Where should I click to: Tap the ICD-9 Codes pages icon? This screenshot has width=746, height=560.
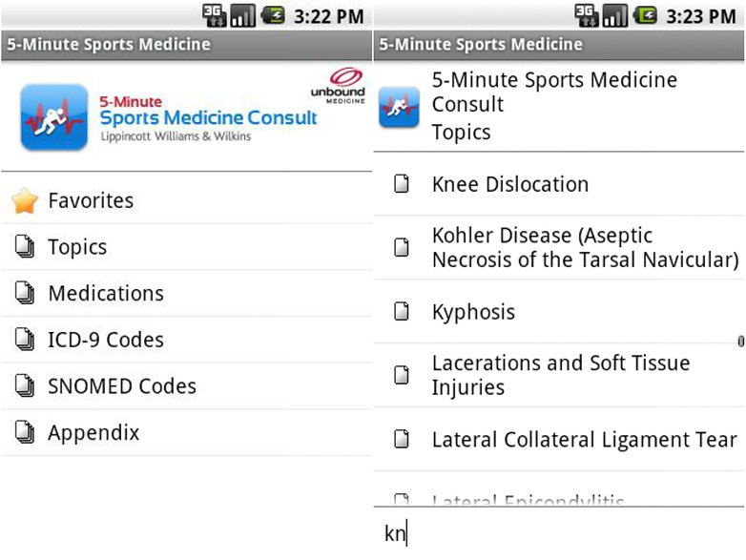[24, 340]
